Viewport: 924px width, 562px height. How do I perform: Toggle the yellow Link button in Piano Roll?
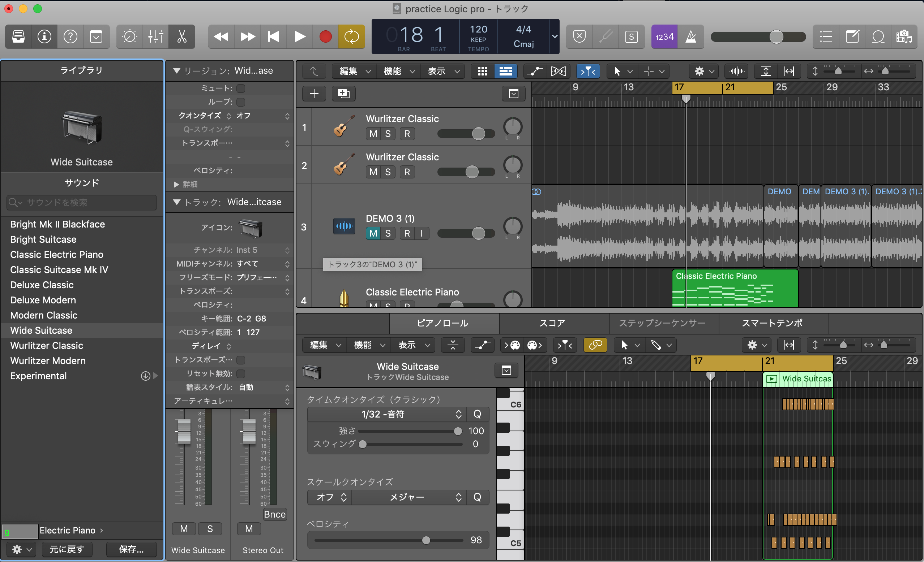coord(595,345)
